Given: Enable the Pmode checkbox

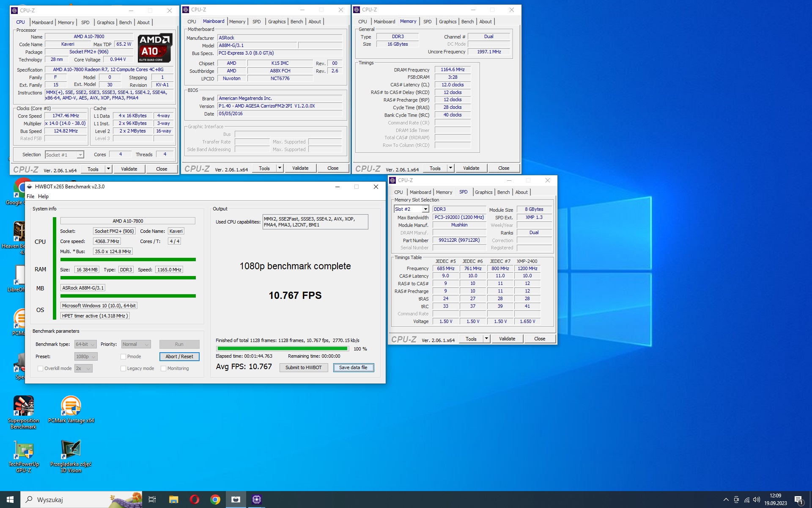Looking at the screenshot, I should click(123, 356).
